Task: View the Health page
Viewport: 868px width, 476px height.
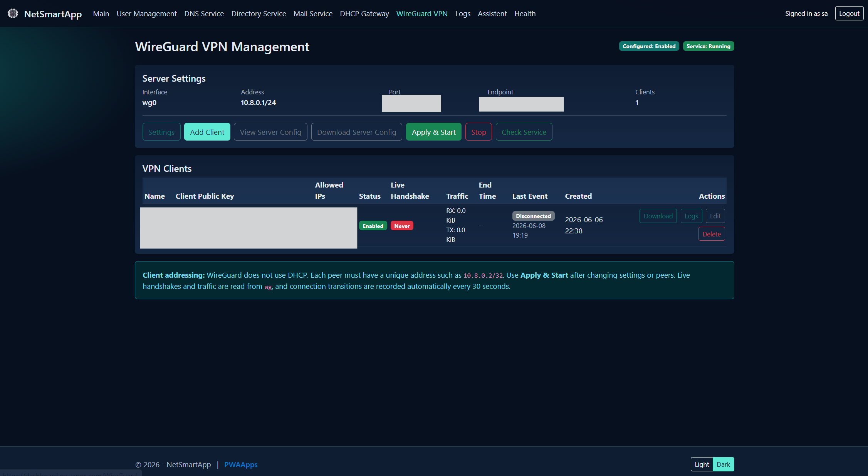Action: [525, 13]
